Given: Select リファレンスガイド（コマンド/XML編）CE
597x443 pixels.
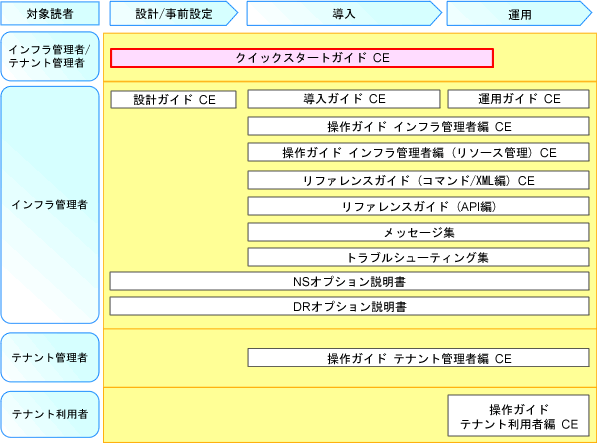Looking at the screenshot, I should (418, 180).
